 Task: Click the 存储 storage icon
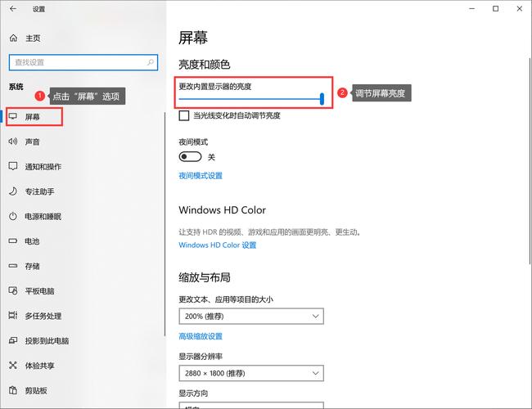13,266
